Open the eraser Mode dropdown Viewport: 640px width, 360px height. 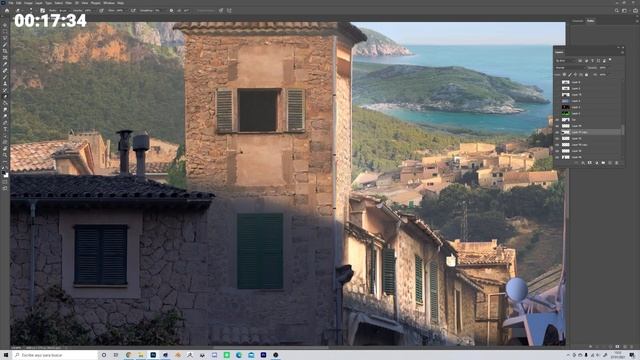tap(64, 10)
